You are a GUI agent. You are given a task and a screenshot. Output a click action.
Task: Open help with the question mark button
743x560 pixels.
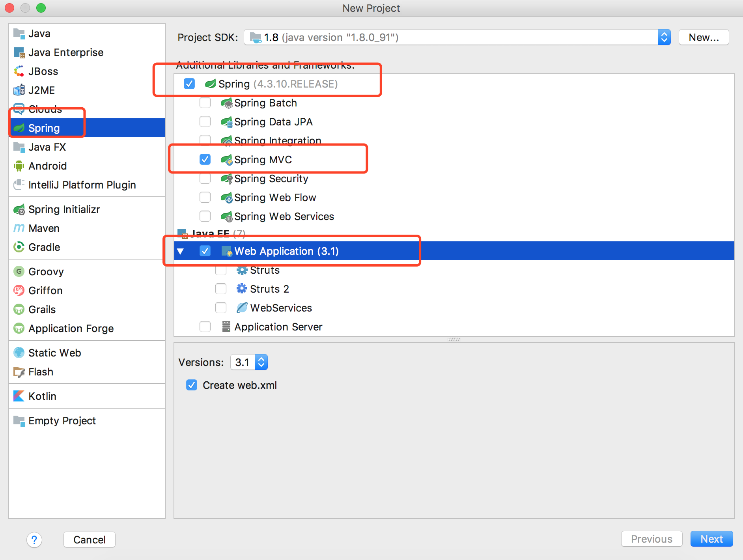click(34, 540)
